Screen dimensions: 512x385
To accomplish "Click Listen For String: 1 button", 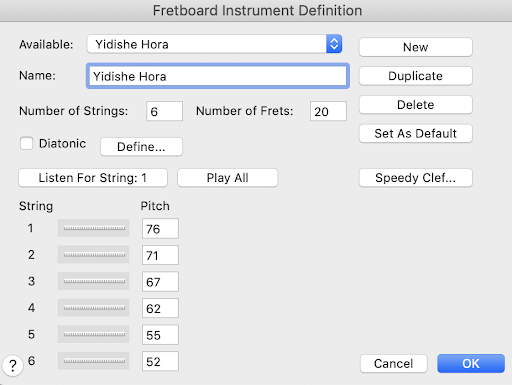I will click(x=93, y=178).
